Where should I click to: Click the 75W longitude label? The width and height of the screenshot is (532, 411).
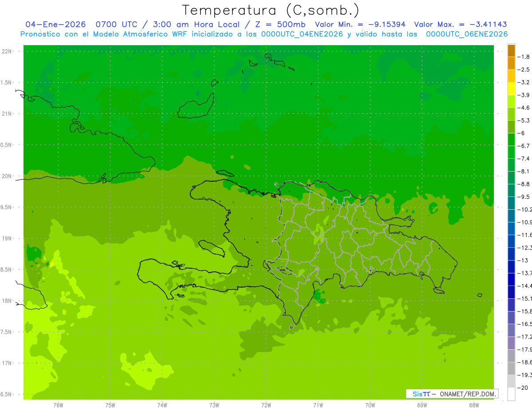coord(110,405)
